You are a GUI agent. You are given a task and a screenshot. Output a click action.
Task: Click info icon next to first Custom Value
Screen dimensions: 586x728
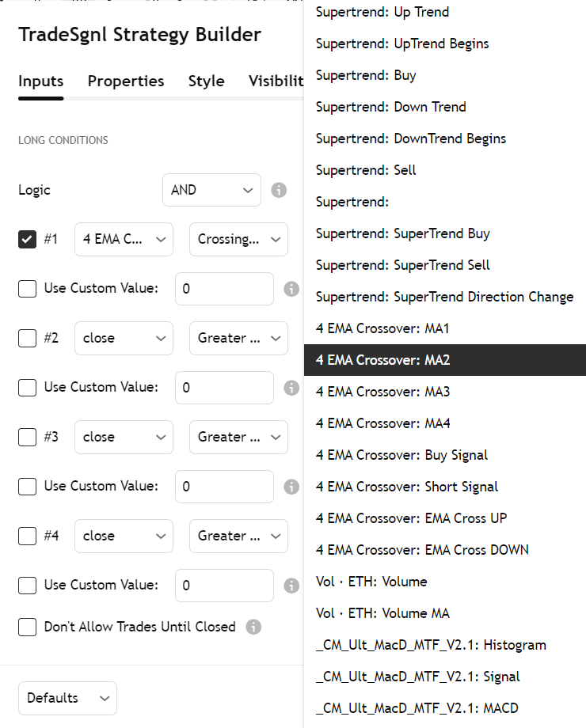pos(291,289)
